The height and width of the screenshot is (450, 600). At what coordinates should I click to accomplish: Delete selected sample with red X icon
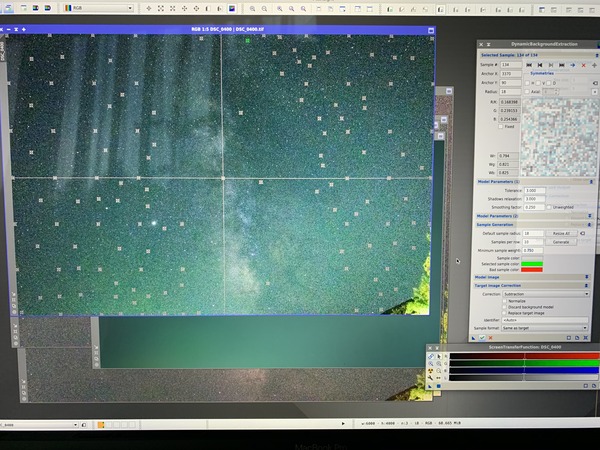(x=584, y=65)
